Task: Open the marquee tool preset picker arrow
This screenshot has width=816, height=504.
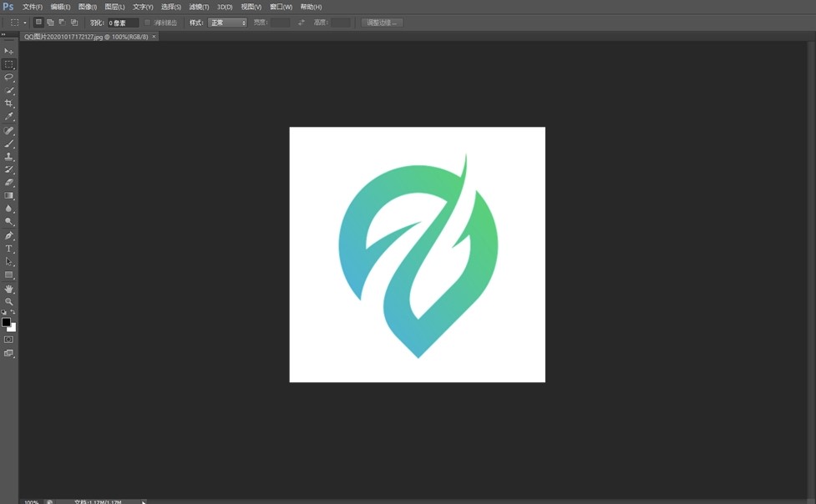Action: click(24, 23)
